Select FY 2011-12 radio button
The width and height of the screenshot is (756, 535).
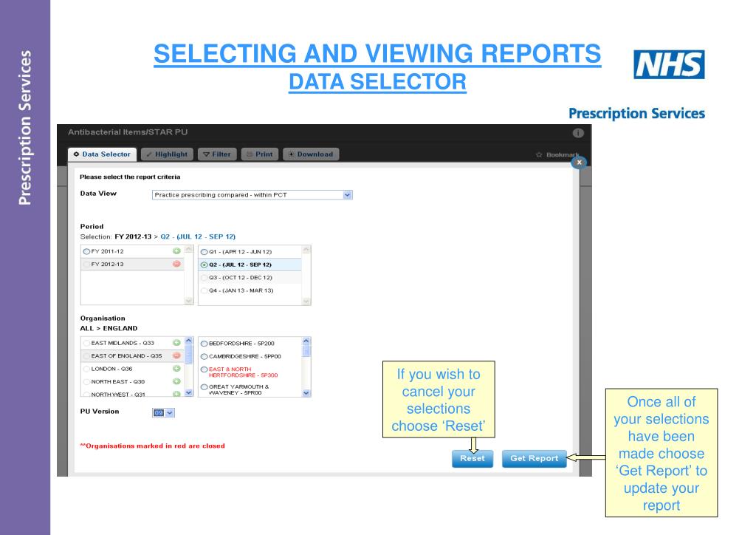coord(86,251)
